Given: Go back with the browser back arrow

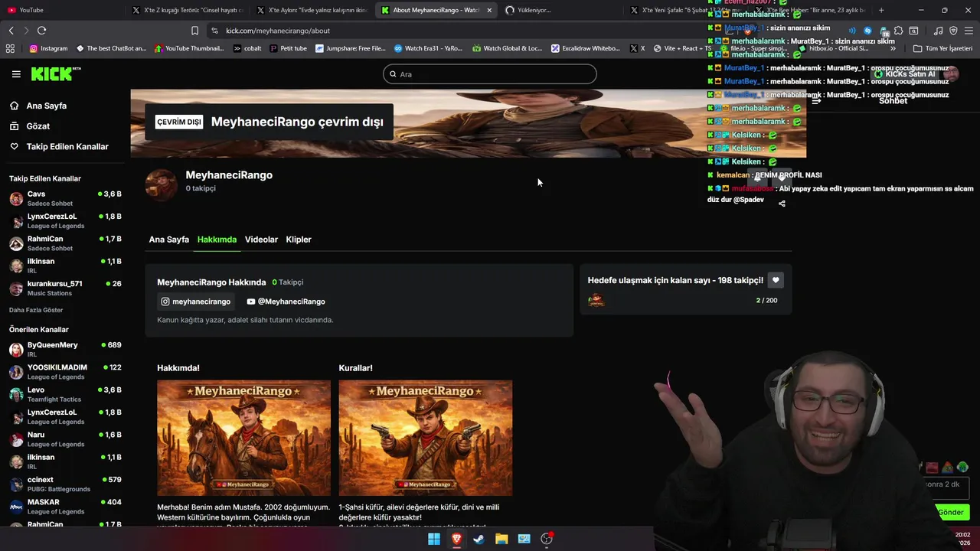Looking at the screenshot, I should click(x=11, y=31).
